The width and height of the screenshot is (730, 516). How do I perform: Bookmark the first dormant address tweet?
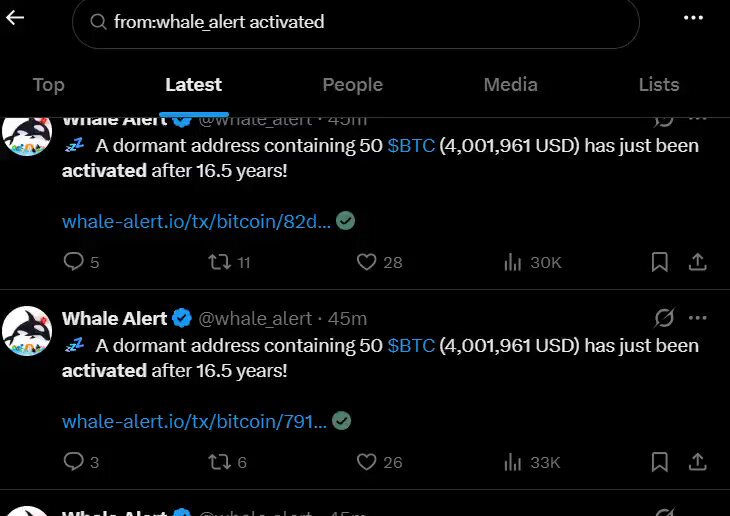659,262
